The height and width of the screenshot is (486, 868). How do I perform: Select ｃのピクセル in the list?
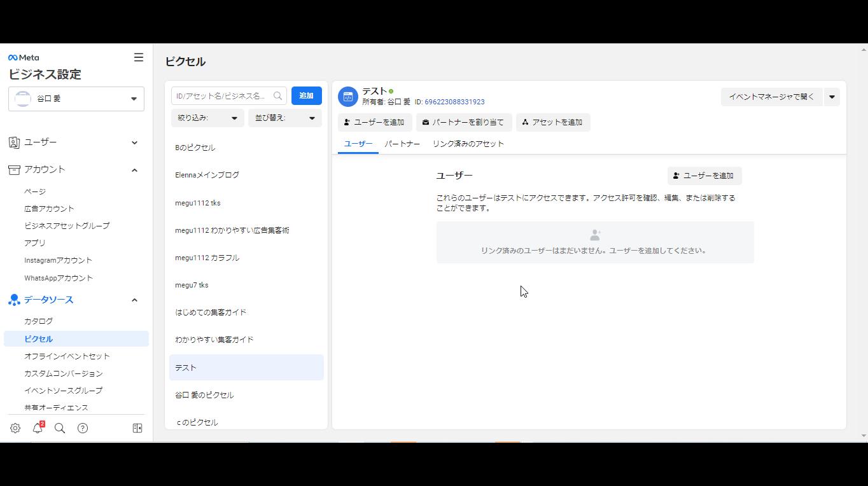tap(246, 422)
